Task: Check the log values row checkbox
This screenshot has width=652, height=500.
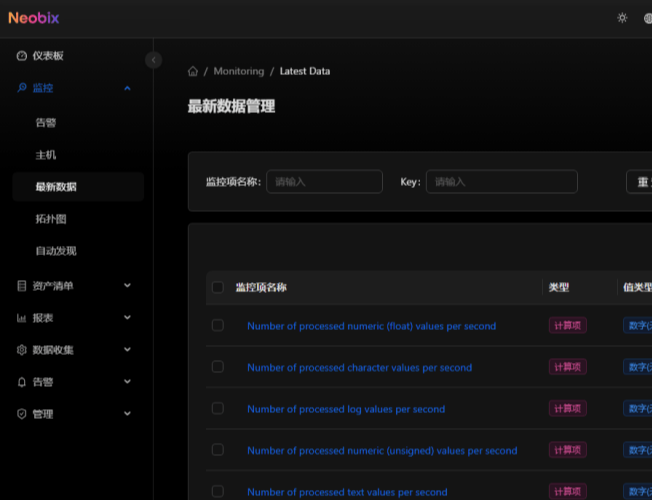Action: [x=218, y=408]
